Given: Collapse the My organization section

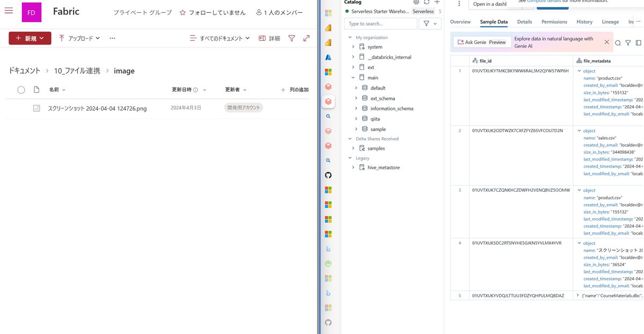Looking at the screenshot, I should (350, 38).
